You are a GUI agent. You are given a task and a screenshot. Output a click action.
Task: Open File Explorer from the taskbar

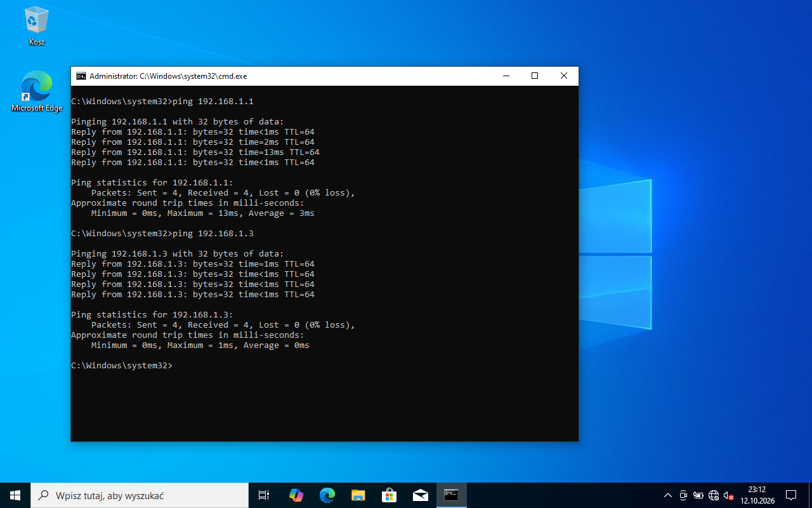[358, 495]
